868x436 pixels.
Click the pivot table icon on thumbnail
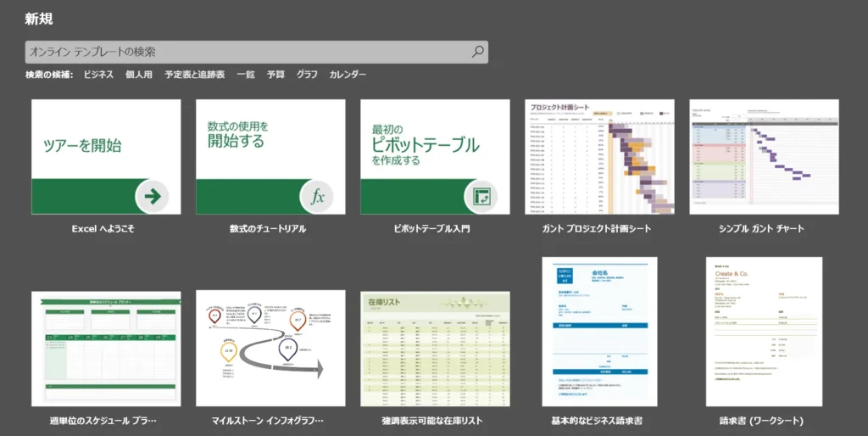coord(481,197)
